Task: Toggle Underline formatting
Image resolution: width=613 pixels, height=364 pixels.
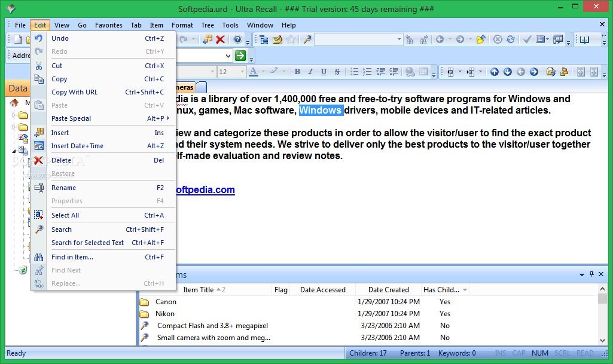Action: pyautogui.click(x=324, y=72)
